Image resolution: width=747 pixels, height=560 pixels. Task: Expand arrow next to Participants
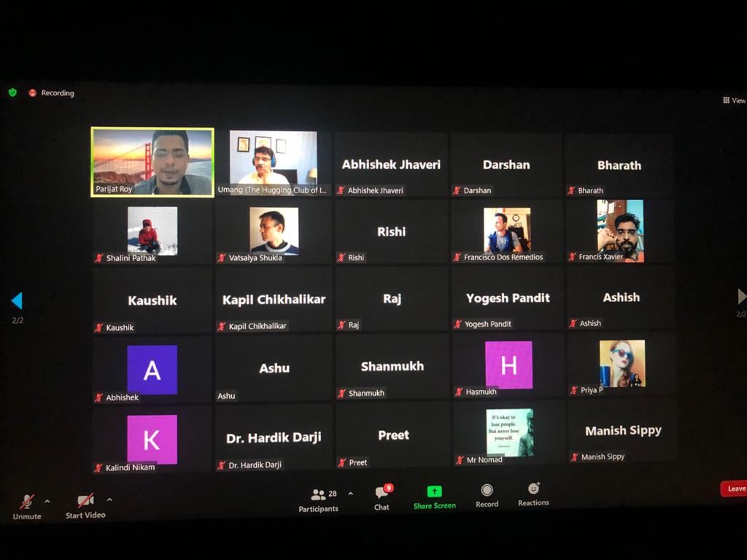(351, 494)
